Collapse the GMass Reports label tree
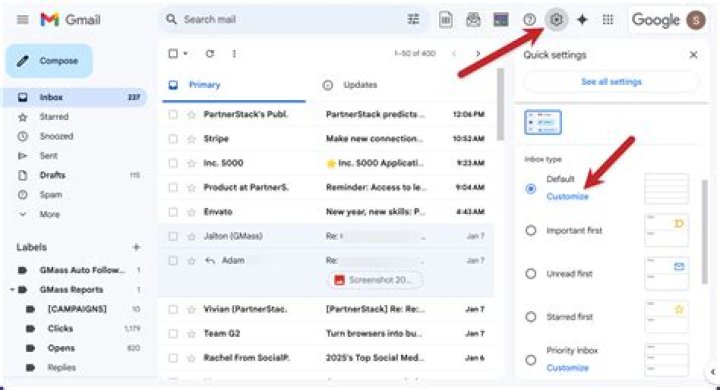This screenshot has height=390, width=720. click(x=12, y=290)
